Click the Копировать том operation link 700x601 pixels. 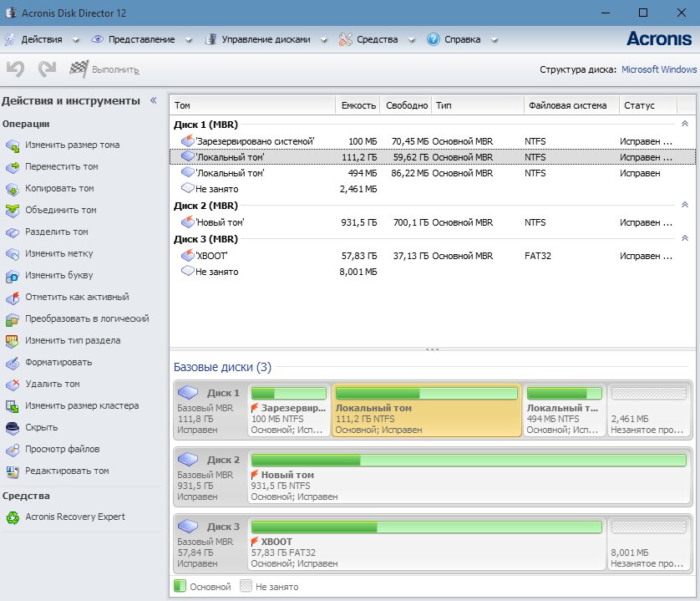point(59,188)
